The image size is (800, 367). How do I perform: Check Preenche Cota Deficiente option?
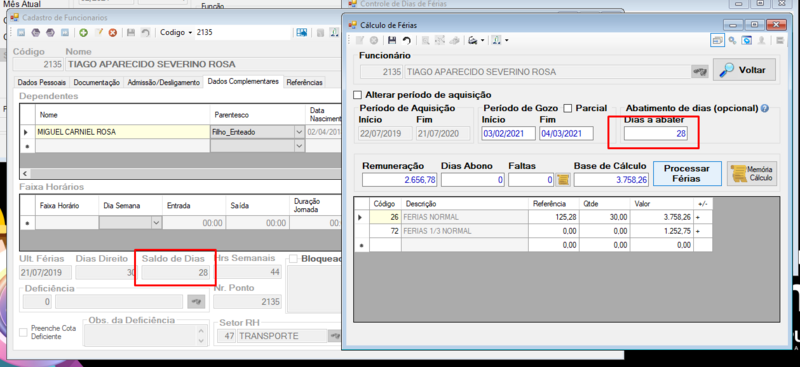pos(23,332)
